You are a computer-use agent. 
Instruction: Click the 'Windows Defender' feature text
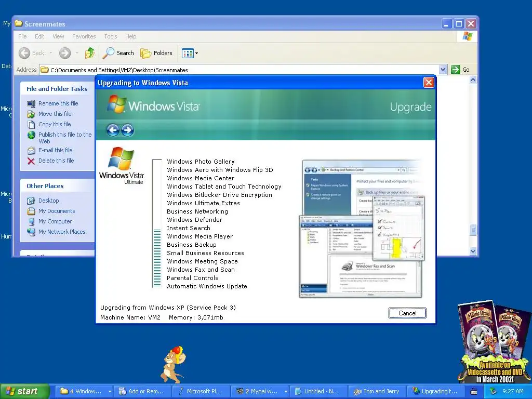[x=194, y=220]
